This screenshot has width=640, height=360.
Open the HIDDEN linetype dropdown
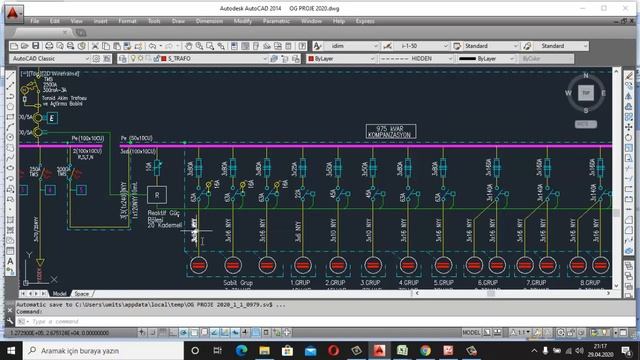450,59
